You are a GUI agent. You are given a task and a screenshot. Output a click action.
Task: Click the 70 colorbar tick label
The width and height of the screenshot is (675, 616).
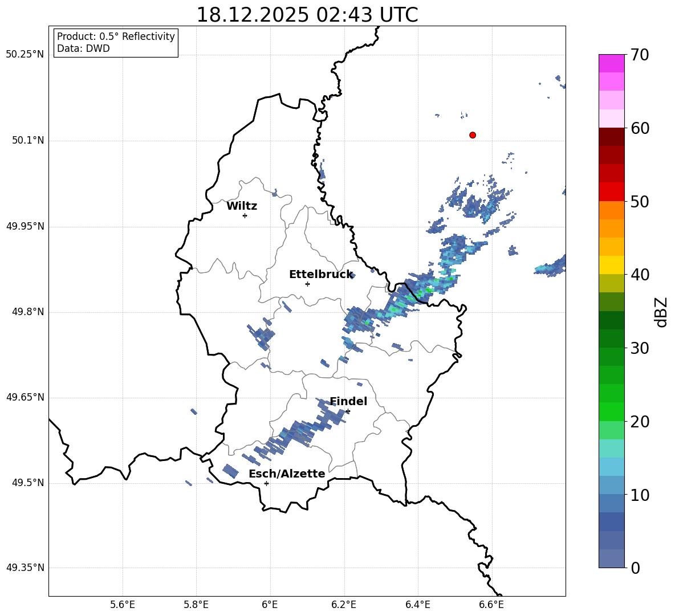(640, 55)
